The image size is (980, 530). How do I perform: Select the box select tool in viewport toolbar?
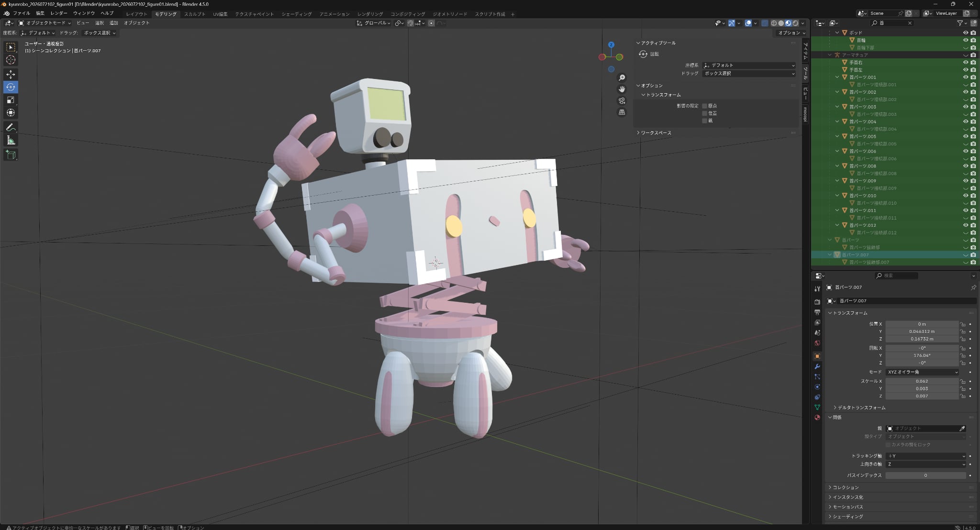[11, 47]
